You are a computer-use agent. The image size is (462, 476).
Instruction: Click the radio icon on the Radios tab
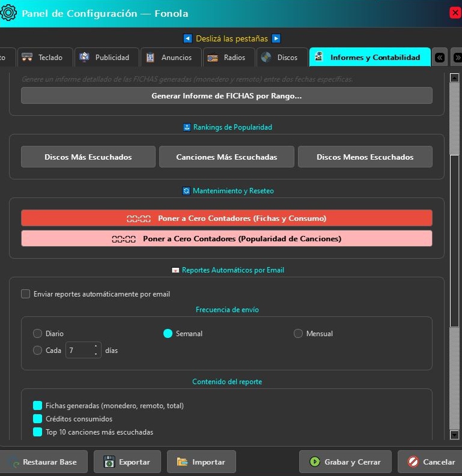pyautogui.click(x=213, y=58)
